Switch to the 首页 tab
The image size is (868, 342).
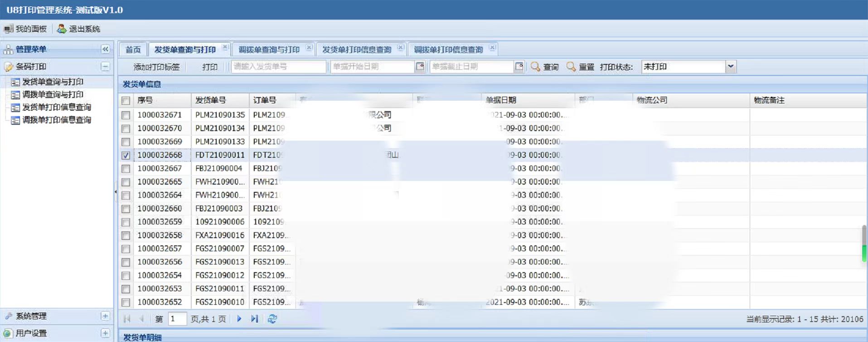click(133, 49)
